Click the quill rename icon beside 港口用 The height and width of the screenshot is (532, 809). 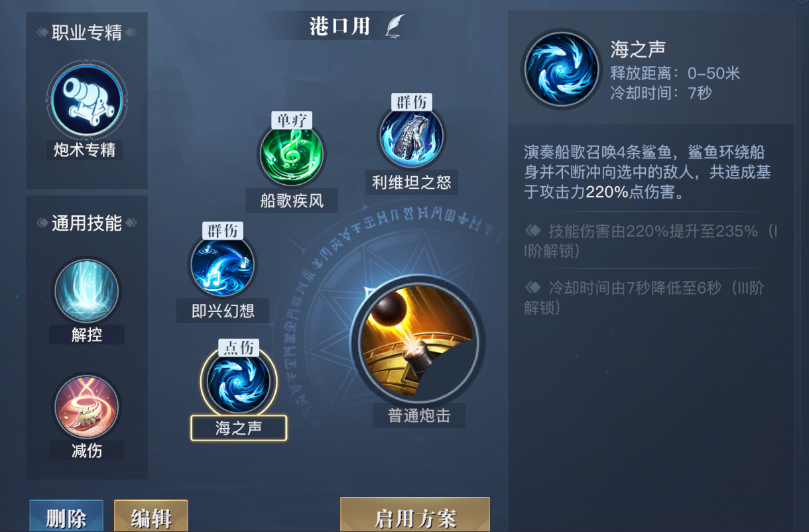coord(396,26)
